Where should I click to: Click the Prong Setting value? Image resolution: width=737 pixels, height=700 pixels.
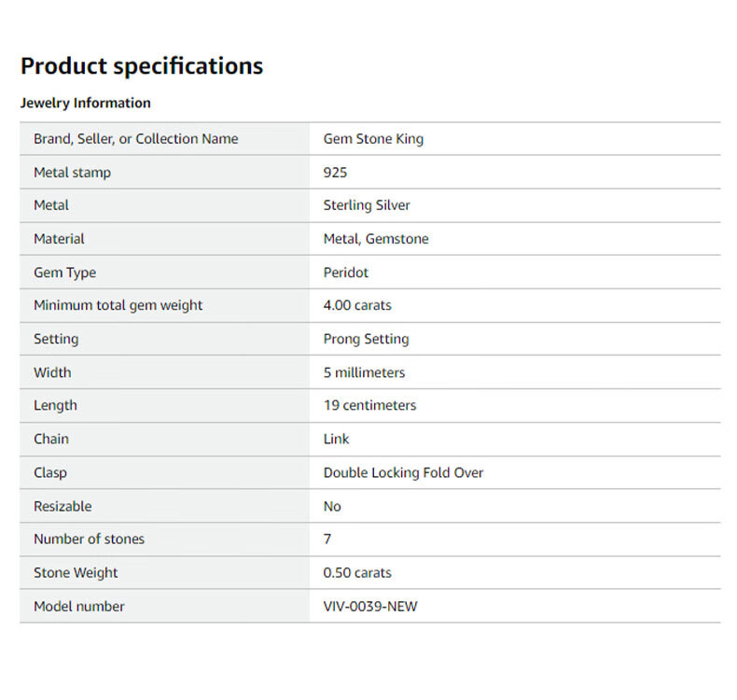[366, 339]
